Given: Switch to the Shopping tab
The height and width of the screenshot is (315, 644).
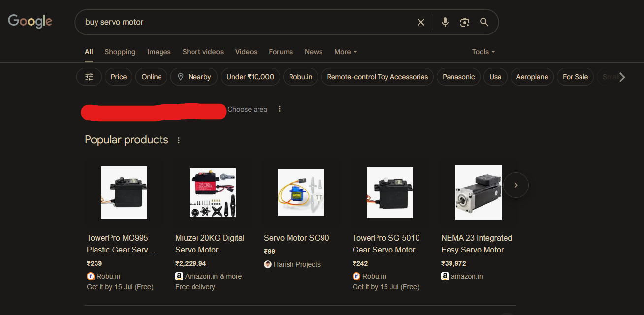Looking at the screenshot, I should point(120,52).
